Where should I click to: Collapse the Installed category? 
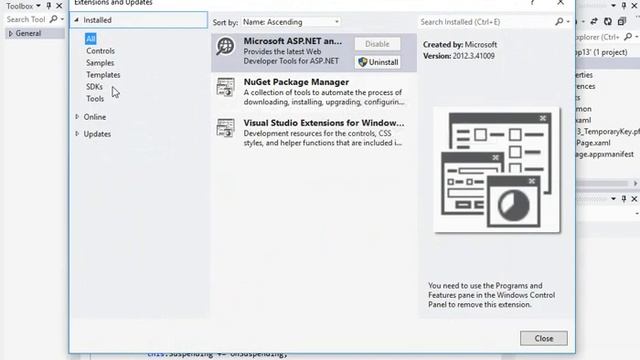(x=76, y=20)
